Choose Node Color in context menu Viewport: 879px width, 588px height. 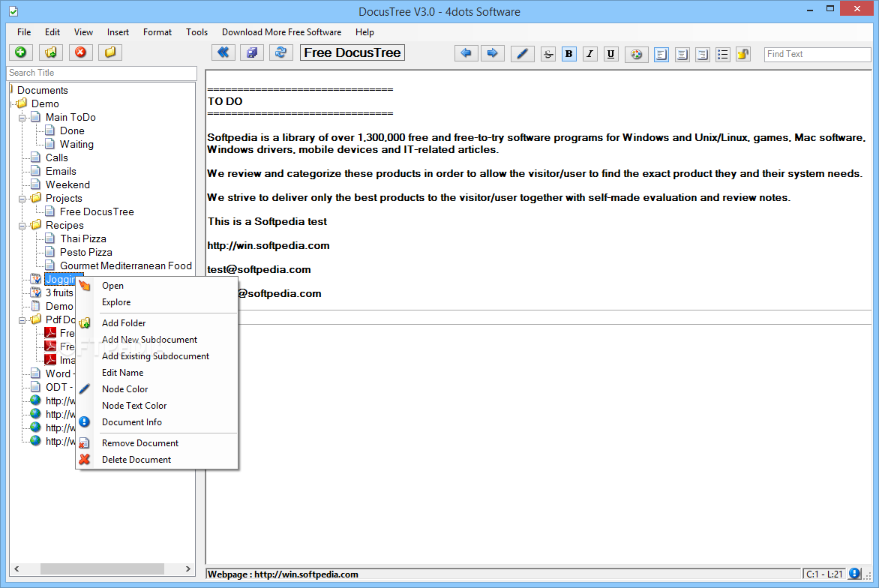[157, 389]
